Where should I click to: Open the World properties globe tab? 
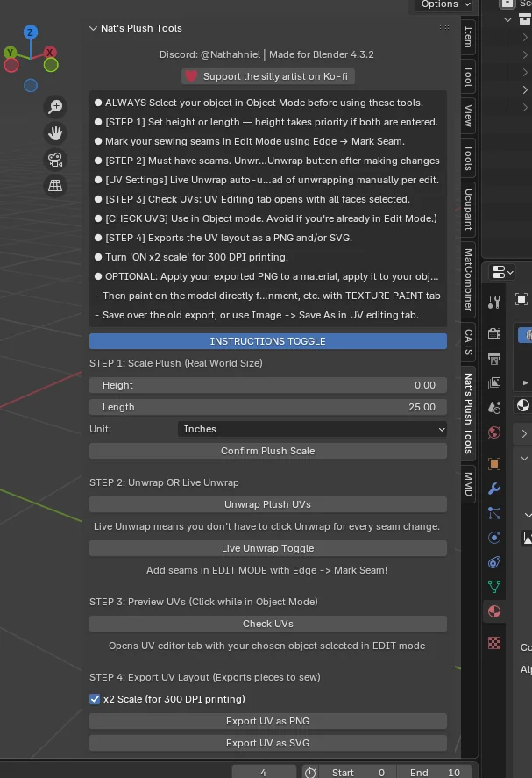(494, 432)
